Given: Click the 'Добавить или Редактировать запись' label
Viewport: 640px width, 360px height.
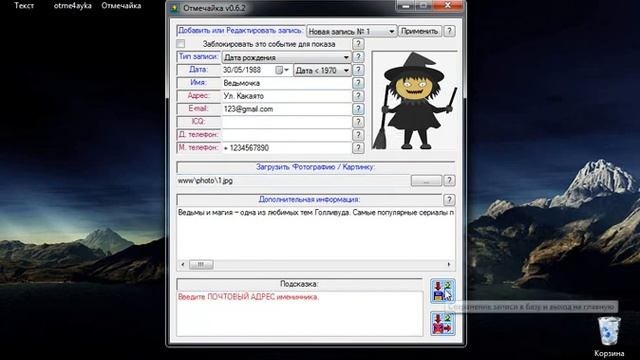Looking at the screenshot, I should point(241,31).
